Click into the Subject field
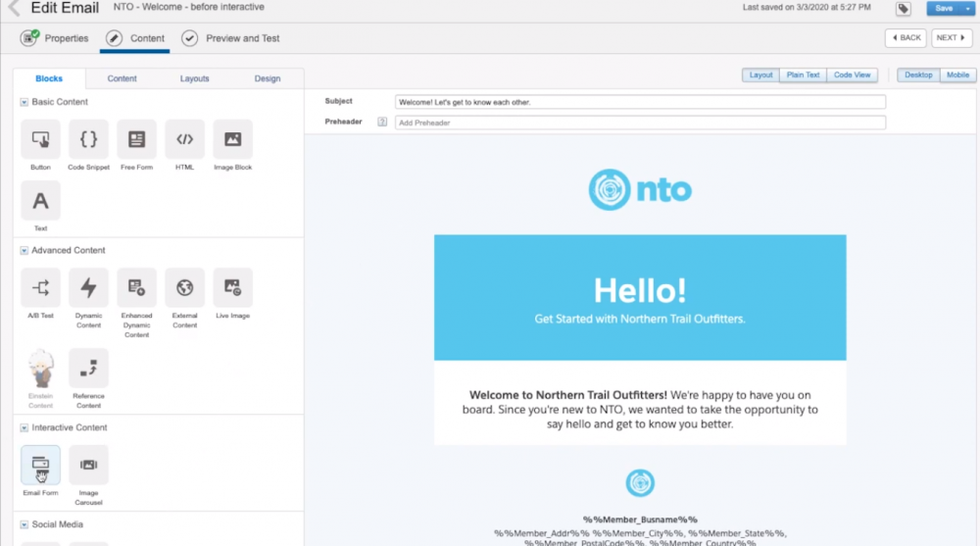Image resolution: width=980 pixels, height=546 pixels. click(x=640, y=102)
